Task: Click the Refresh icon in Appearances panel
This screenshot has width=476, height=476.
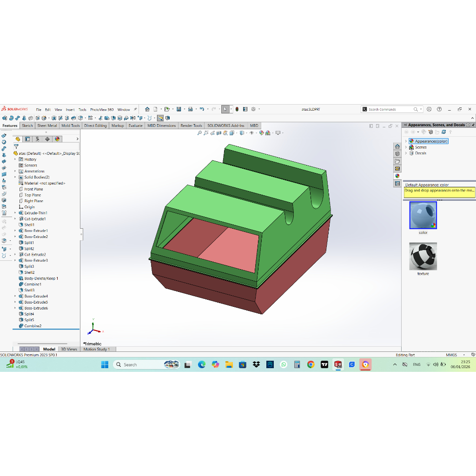Action: pos(444,132)
